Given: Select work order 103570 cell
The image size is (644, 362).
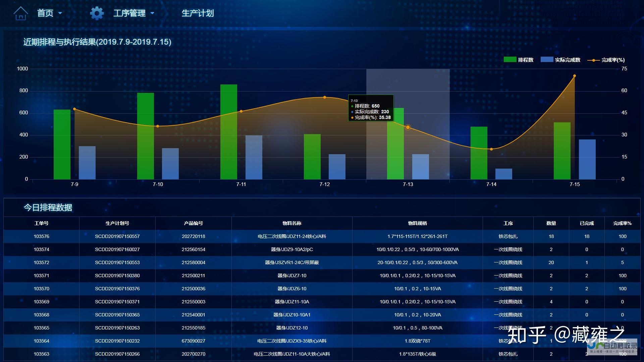Looking at the screenshot, I should 41,289.
